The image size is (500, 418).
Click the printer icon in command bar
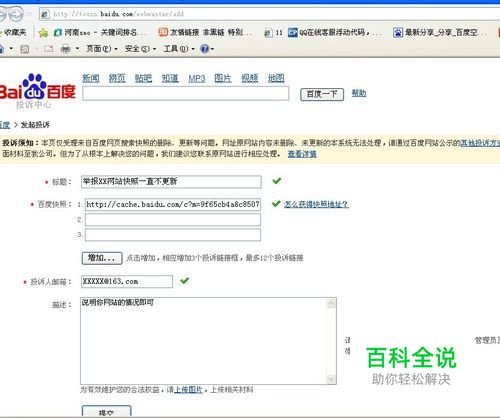pyautogui.click(x=66, y=49)
